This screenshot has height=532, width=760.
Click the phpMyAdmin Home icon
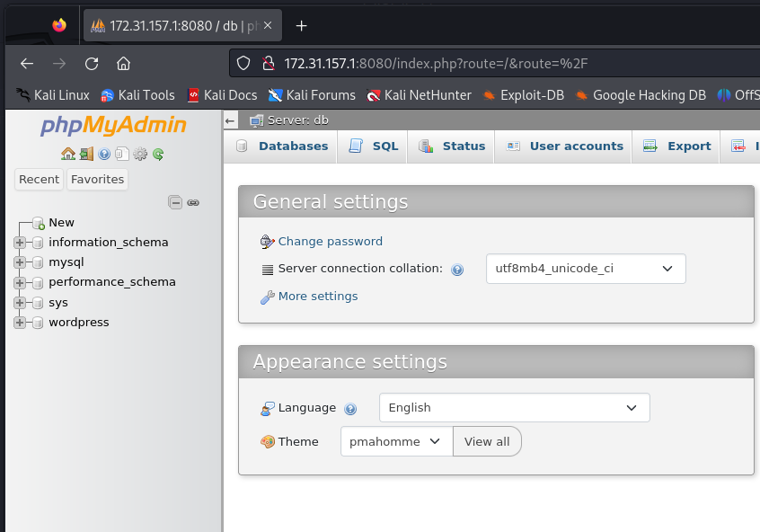tap(68, 154)
